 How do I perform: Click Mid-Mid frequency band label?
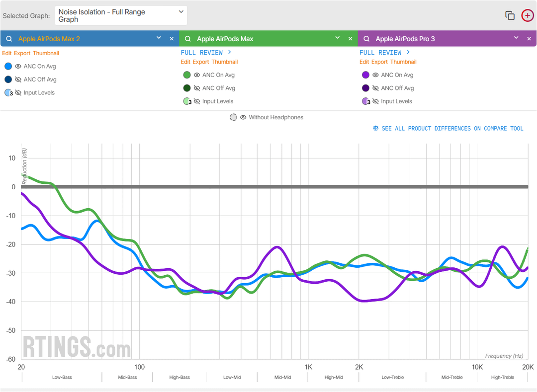coord(282,377)
